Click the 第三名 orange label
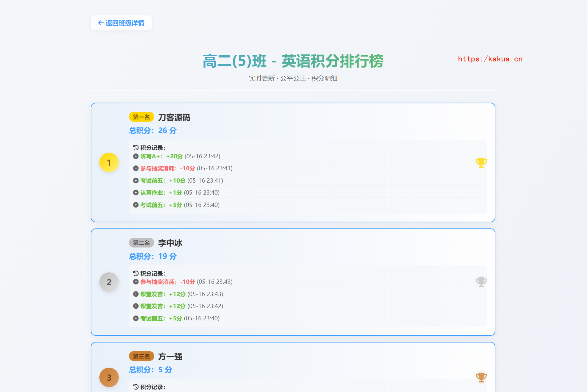This screenshot has height=392, width=588. pyautogui.click(x=141, y=356)
